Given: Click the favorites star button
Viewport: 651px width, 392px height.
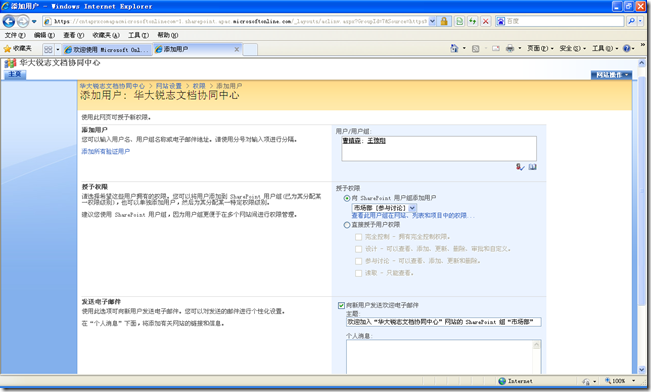Looking at the screenshot, I should pos(17,49).
